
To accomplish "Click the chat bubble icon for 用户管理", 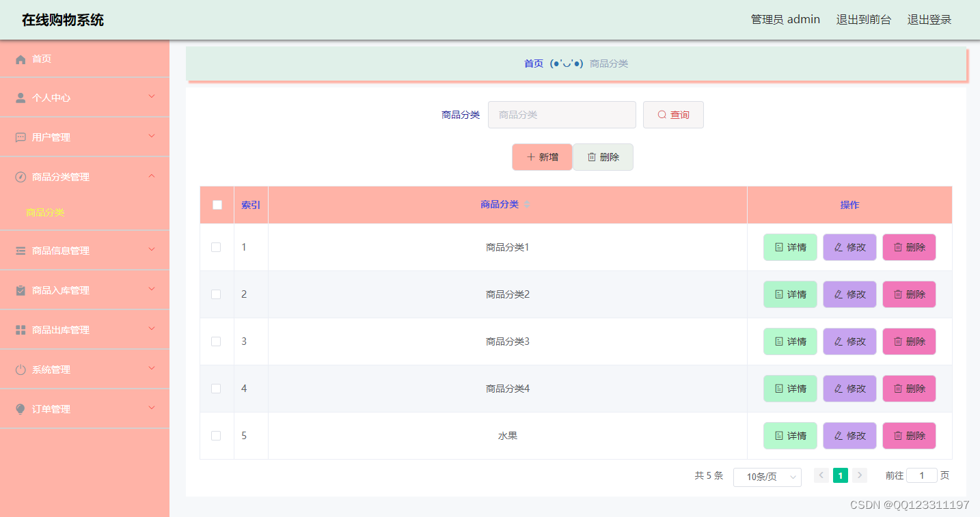I will pos(21,137).
